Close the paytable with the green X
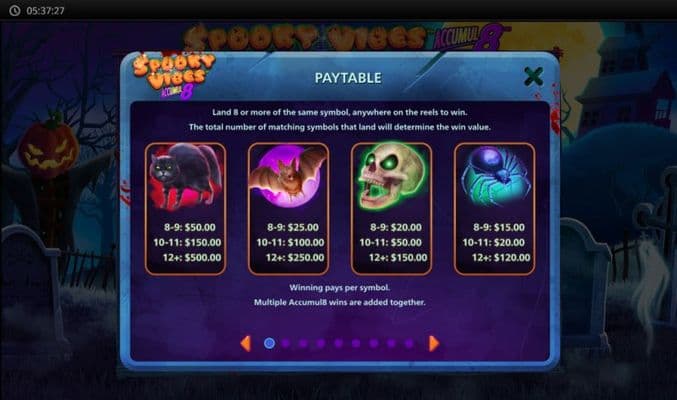Screen dimensions: 677x400 pos(533,76)
